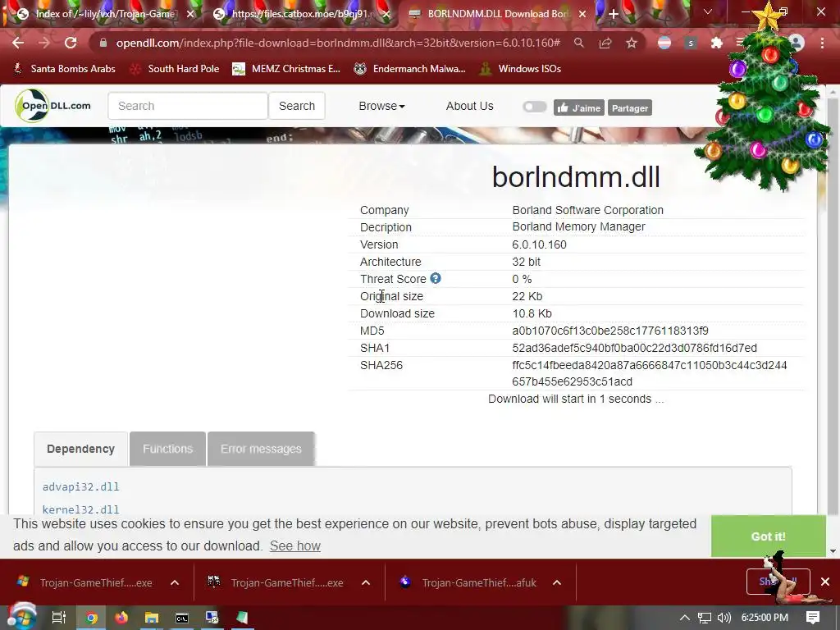The height and width of the screenshot is (630, 840).
Task: Open the striped flag extension icon
Action: coord(664,43)
